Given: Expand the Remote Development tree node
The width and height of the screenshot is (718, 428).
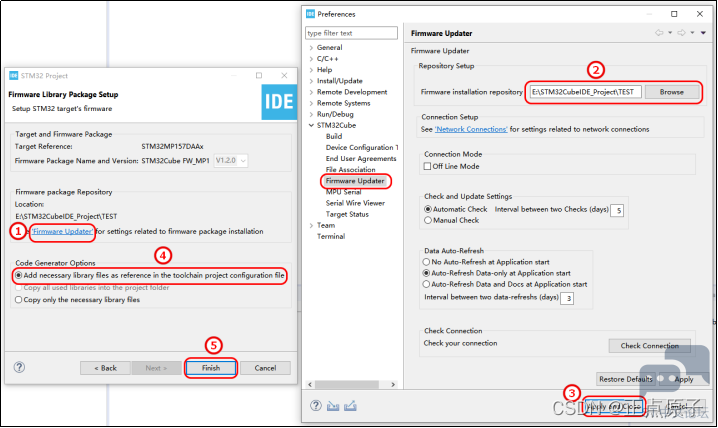Looking at the screenshot, I should [x=311, y=92].
